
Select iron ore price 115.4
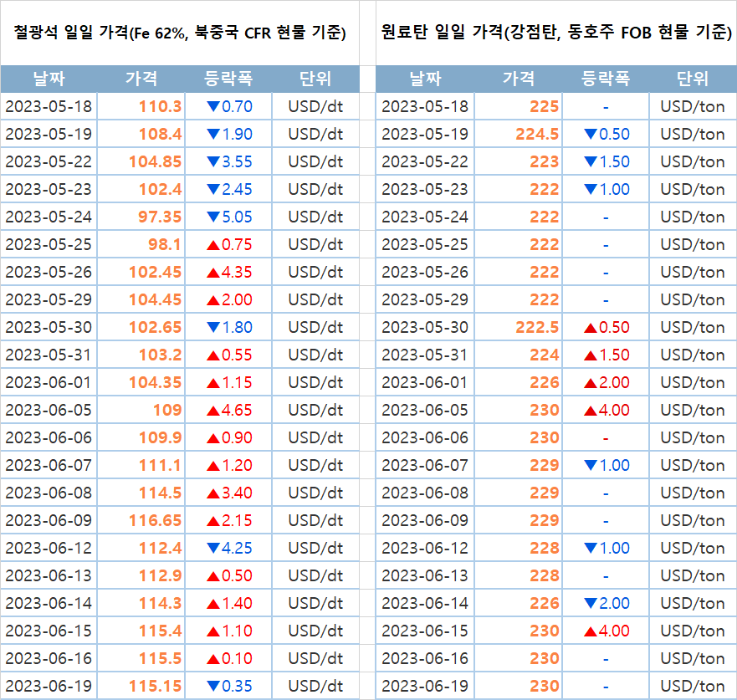point(161,631)
